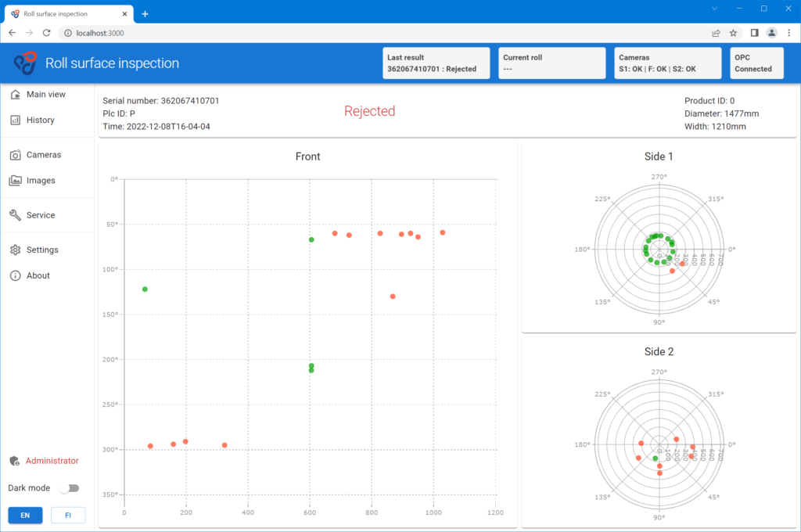
Task: Click the Roll surface inspection logo icon
Action: pyautogui.click(x=26, y=63)
